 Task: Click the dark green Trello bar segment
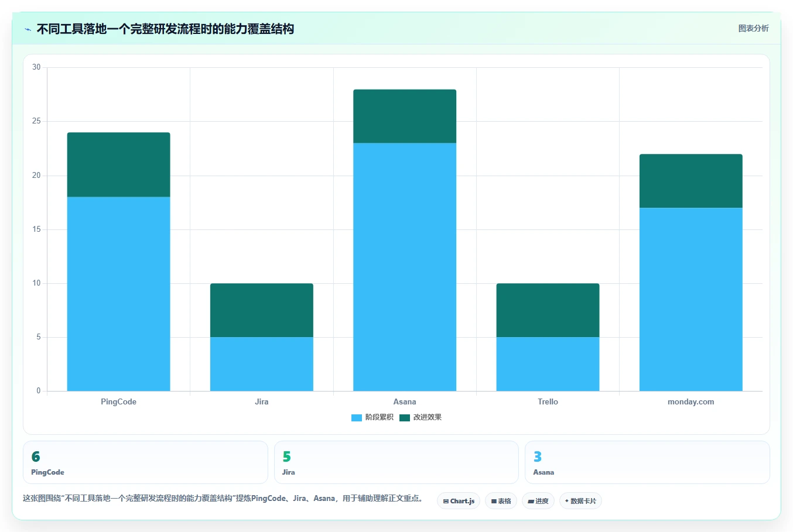pos(548,310)
